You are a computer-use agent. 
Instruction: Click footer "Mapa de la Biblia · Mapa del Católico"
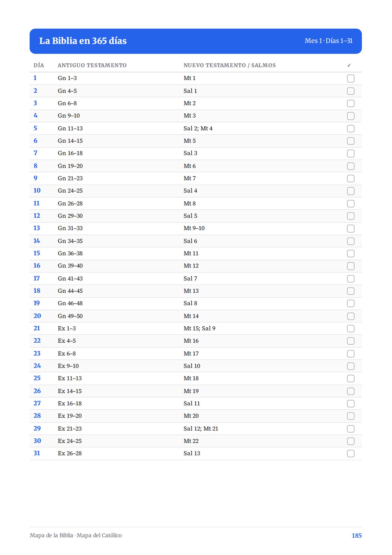click(76, 535)
